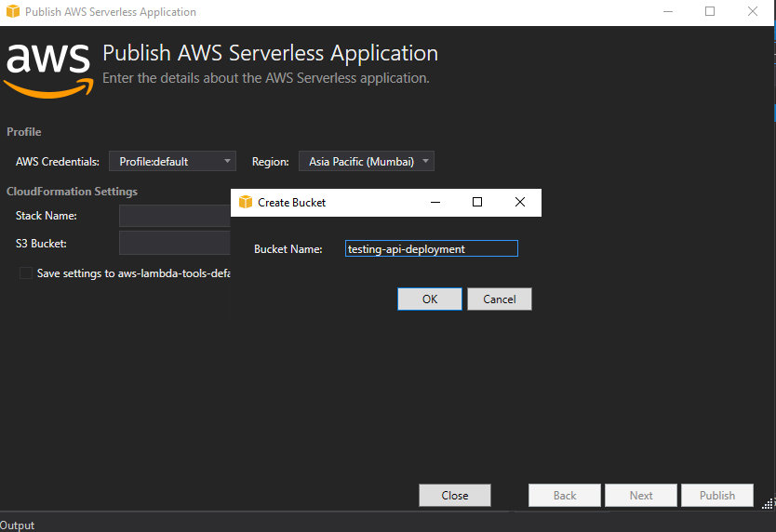Click the Create Bucket title bar cube icon
Screen dimensions: 776x532
[246, 202]
